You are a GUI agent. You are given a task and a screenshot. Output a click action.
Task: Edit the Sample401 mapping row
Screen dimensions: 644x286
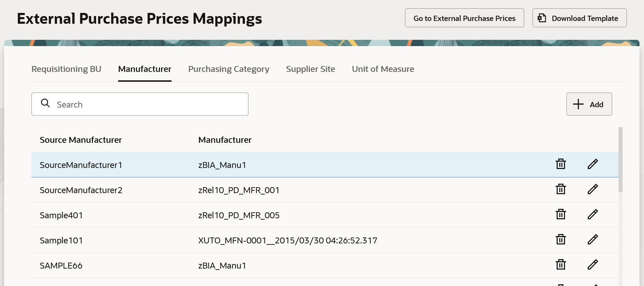click(x=593, y=214)
